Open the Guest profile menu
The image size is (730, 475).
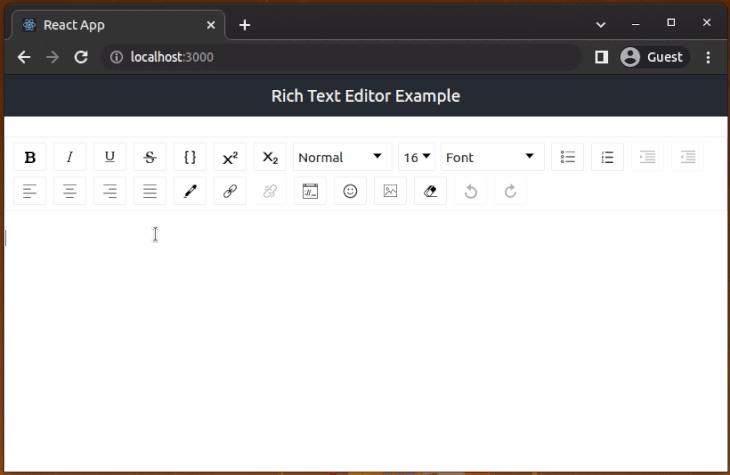[654, 57]
